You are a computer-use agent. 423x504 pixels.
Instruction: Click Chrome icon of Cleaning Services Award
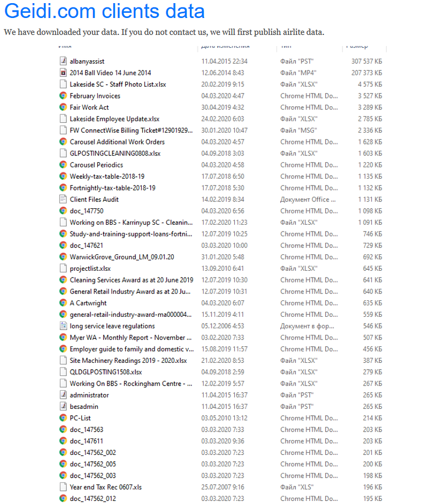point(63,280)
